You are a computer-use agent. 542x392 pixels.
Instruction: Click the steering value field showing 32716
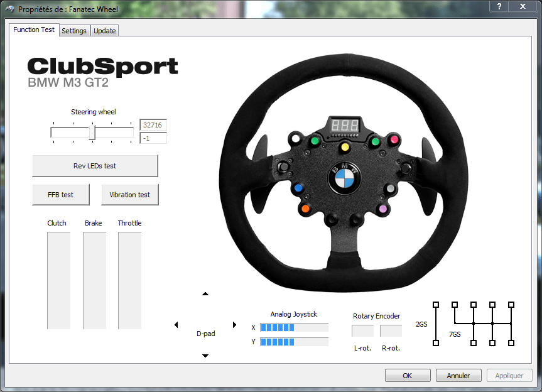(153, 125)
